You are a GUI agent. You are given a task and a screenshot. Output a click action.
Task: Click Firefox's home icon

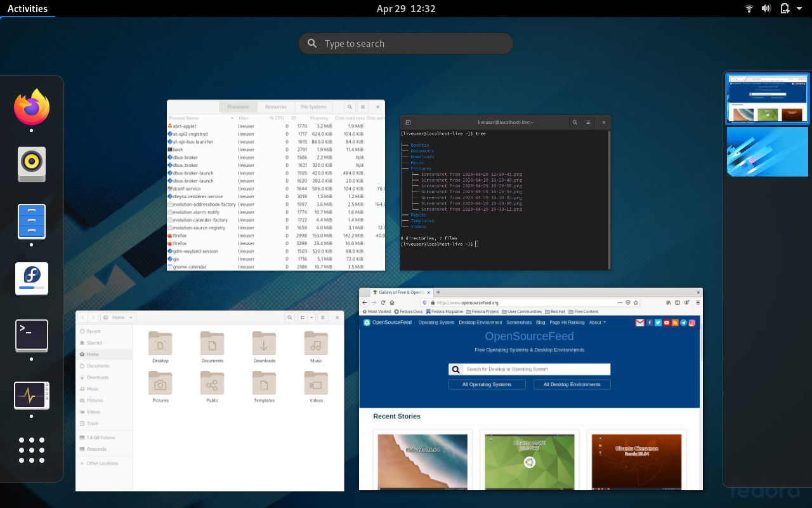pos(392,302)
